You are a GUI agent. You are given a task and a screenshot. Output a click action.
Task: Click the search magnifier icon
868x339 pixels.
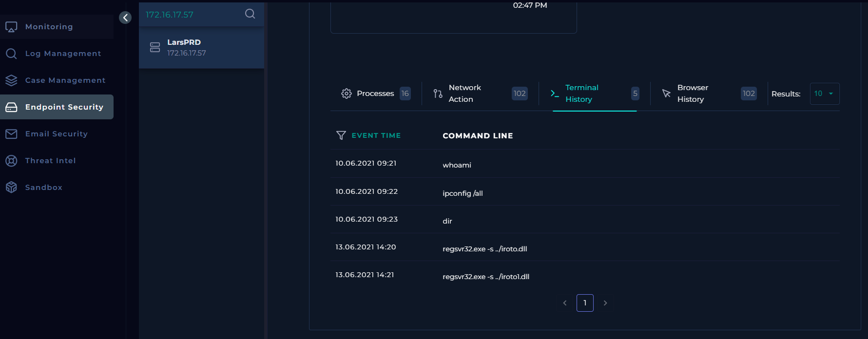250,14
